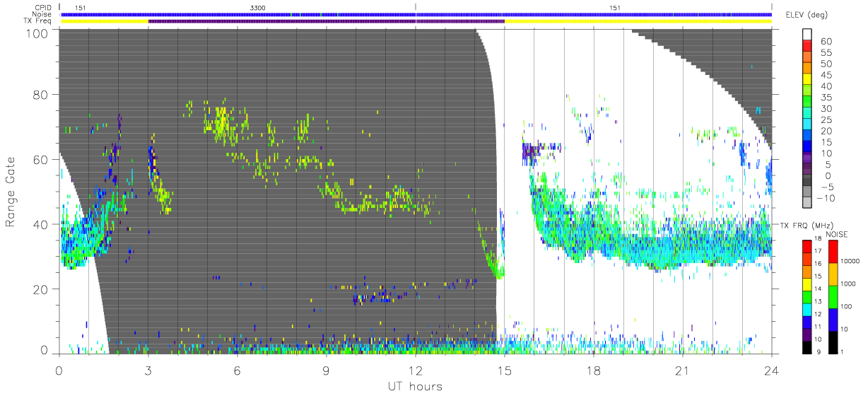Image resolution: width=868 pixels, height=401 pixels.
Task: Click the x-axis tick label '24'
Action: click(771, 370)
